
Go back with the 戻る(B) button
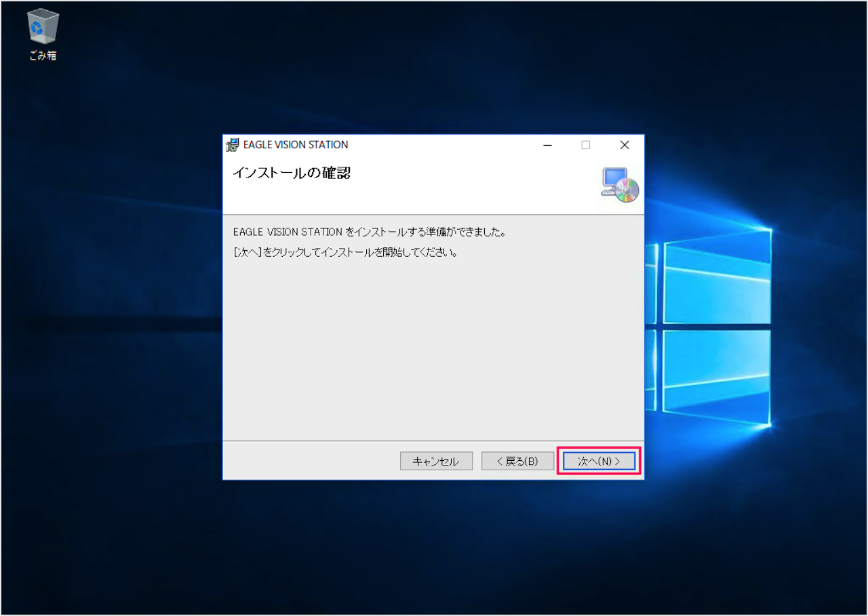pos(517,461)
